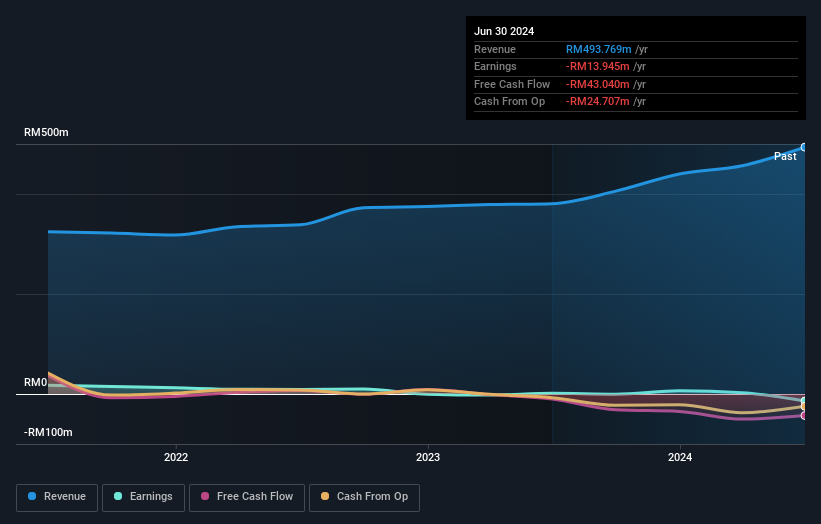The height and width of the screenshot is (524, 821).
Task: Click the RM493.769m revenue value
Action: coord(598,49)
